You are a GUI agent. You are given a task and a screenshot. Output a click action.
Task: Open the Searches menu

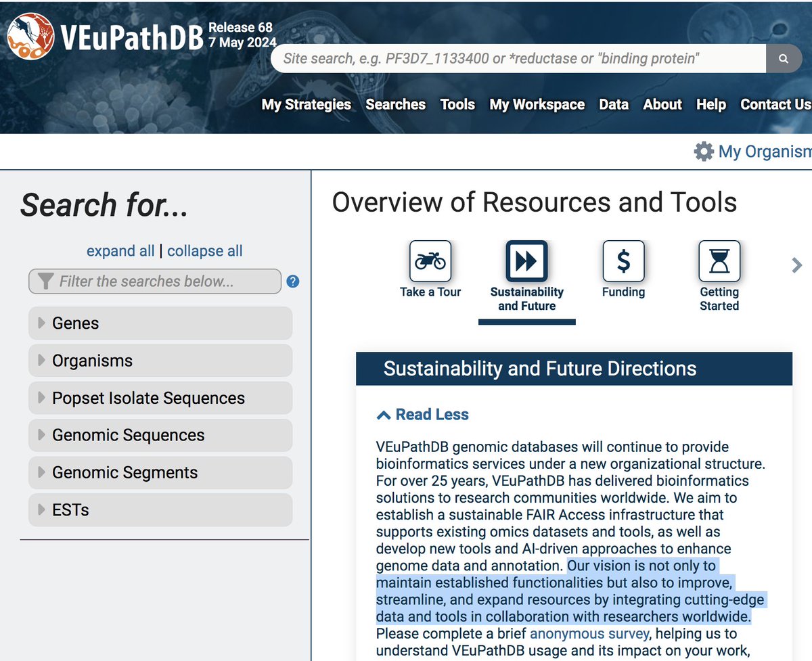pos(396,104)
